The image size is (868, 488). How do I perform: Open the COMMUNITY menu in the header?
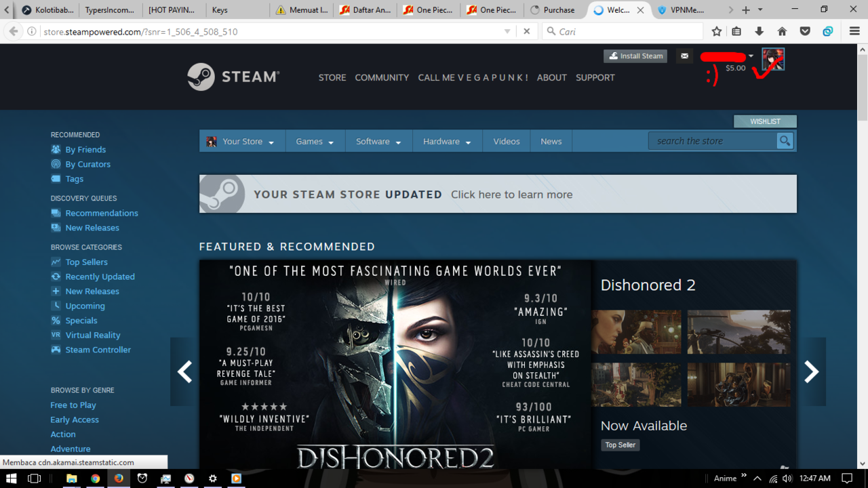(382, 77)
